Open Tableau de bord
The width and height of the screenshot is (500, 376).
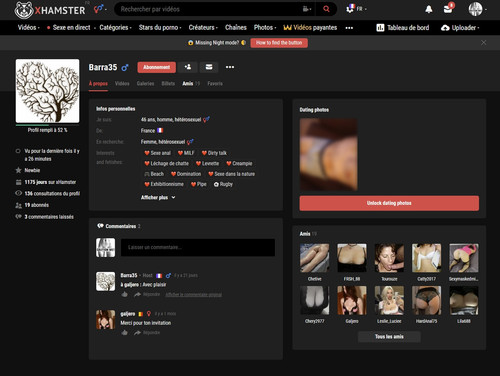click(403, 28)
